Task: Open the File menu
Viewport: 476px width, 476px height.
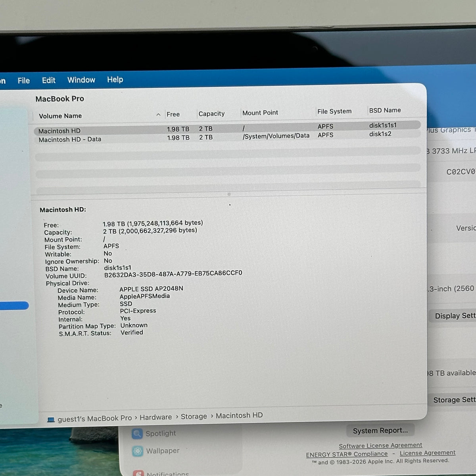Action: pyautogui.click(x=24, y=81)
